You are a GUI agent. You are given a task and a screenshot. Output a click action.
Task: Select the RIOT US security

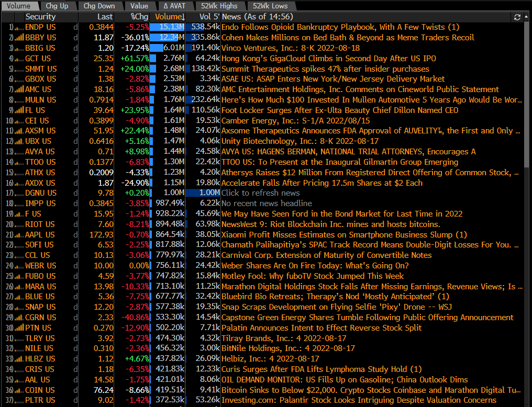tap(40, 224)
